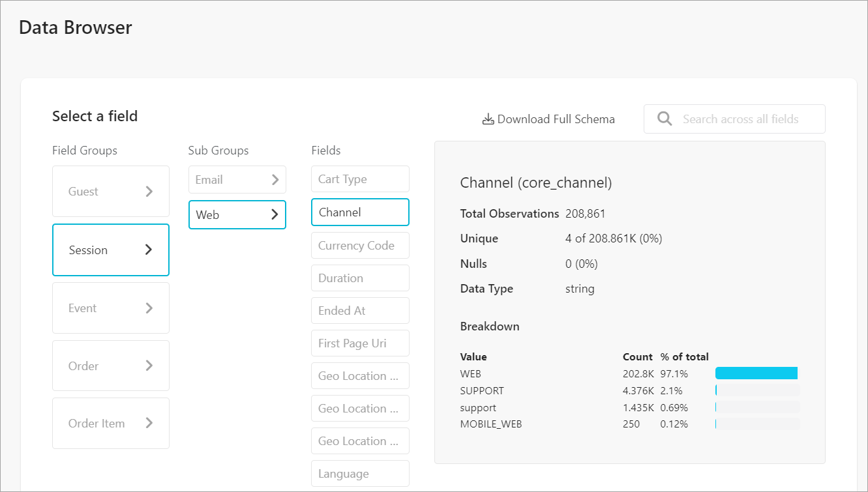
Task: Click the Total Observations value 208,861
Action: click(x=586, y=214)
